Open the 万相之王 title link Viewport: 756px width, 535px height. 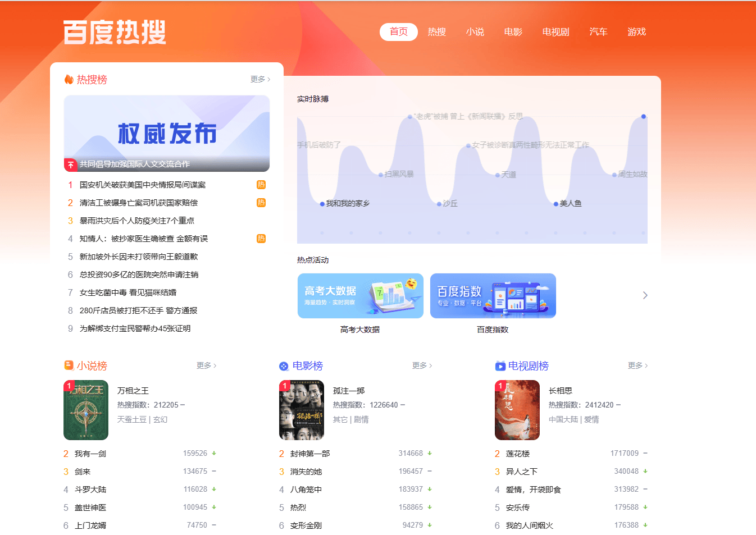(133, 391)
